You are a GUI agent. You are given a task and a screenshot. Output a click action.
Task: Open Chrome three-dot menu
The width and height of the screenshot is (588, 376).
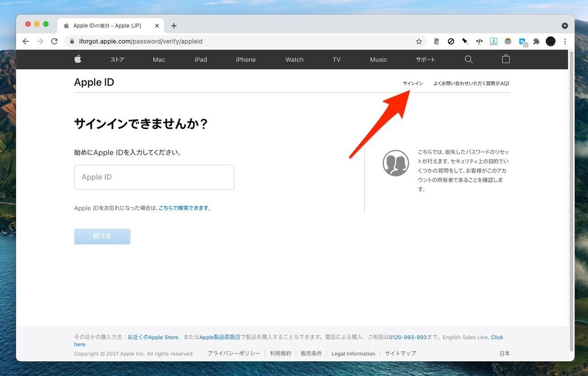click(565, 41)
